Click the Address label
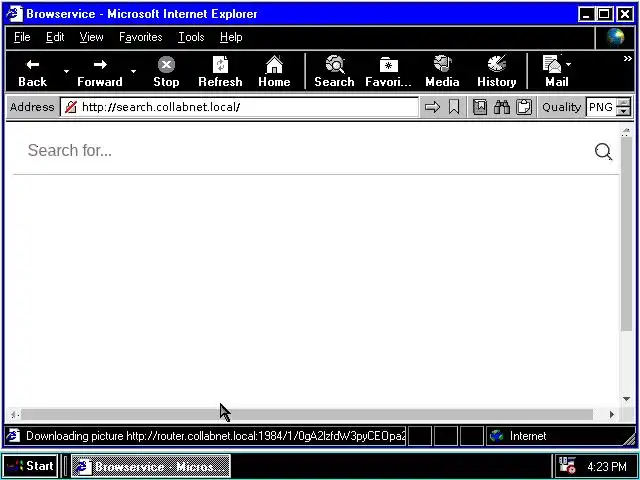Screen dimensions: 640x480 32,107
